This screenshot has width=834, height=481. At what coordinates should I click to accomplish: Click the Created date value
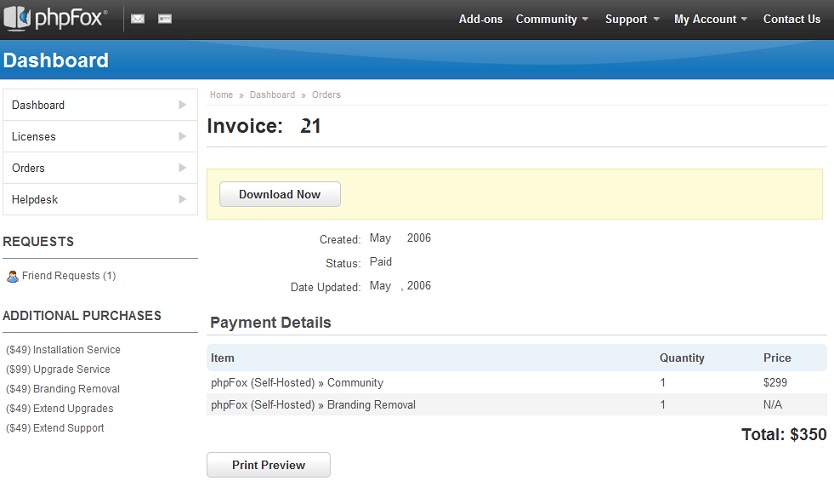pyautogui.click(x=400, y=238)
